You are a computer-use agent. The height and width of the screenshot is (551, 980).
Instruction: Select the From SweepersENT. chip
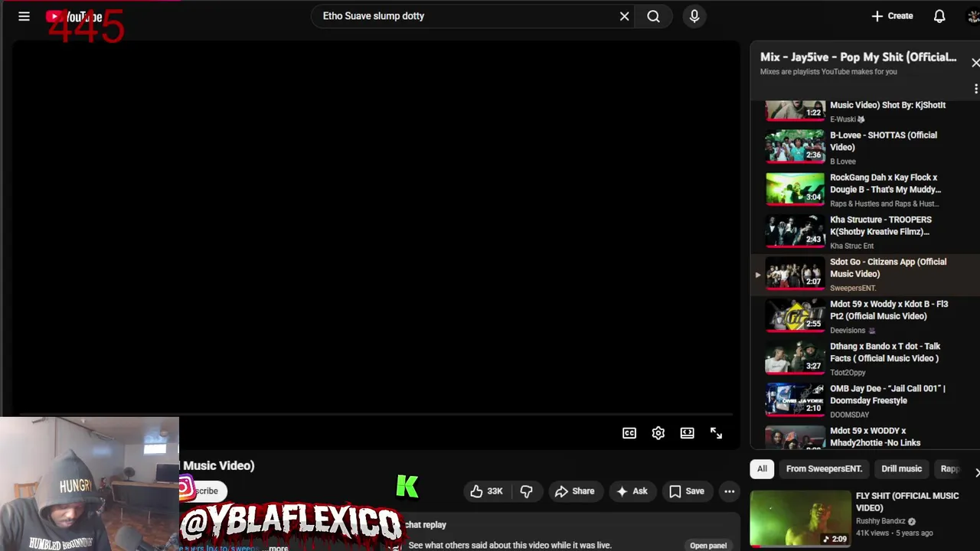(x=824, y=469)
